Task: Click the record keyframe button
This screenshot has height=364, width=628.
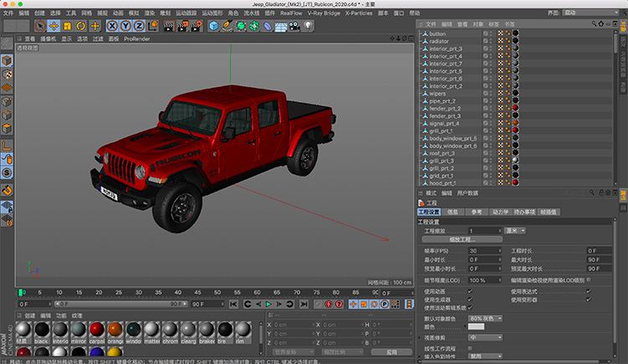Action: (x=318, y=305)
